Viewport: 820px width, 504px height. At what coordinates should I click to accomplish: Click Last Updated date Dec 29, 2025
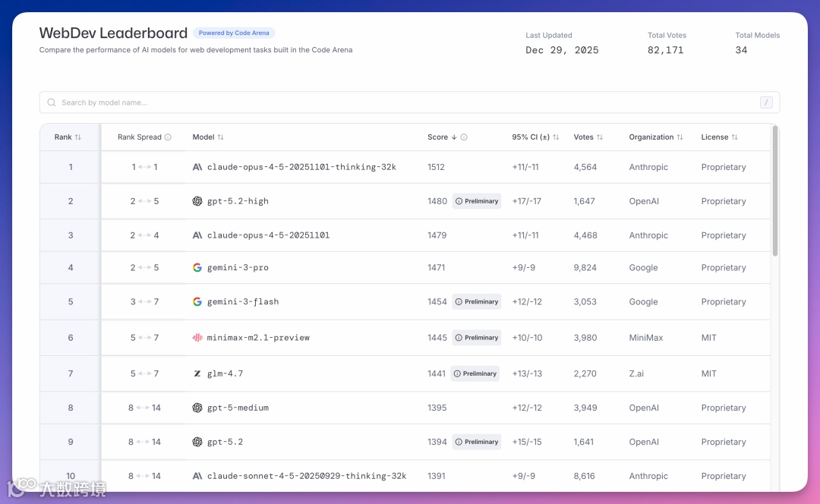562,50
